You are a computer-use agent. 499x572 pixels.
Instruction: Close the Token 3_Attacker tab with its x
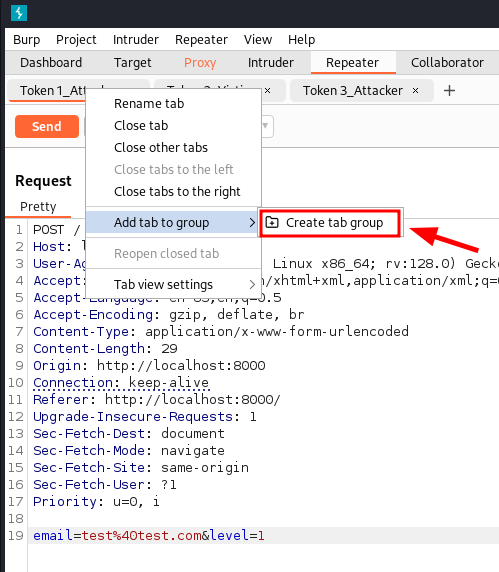pyautogui.click(x=415, y=90)
